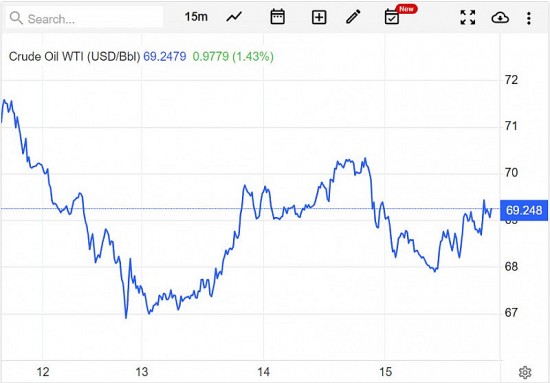Image resolution: width=550 pixels, height=383 pixels.
Task: Open the 15m timeframe selector
Action: [196, 17]
